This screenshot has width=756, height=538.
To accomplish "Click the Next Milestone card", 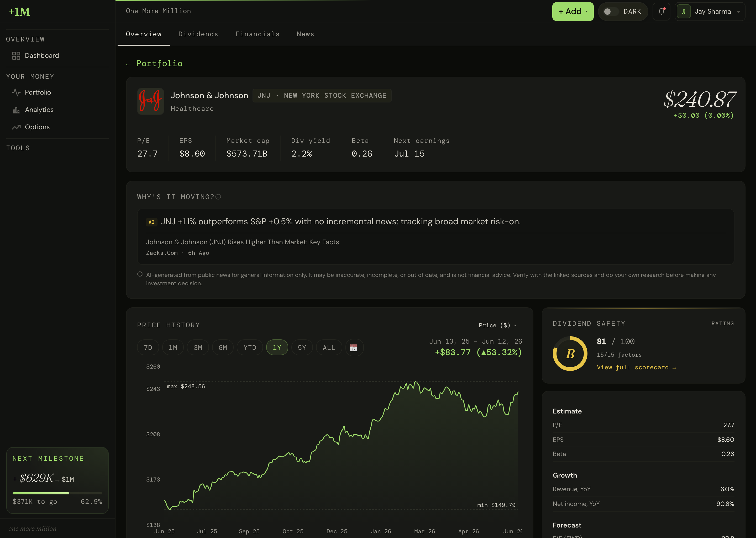I will tap(57, 480).
